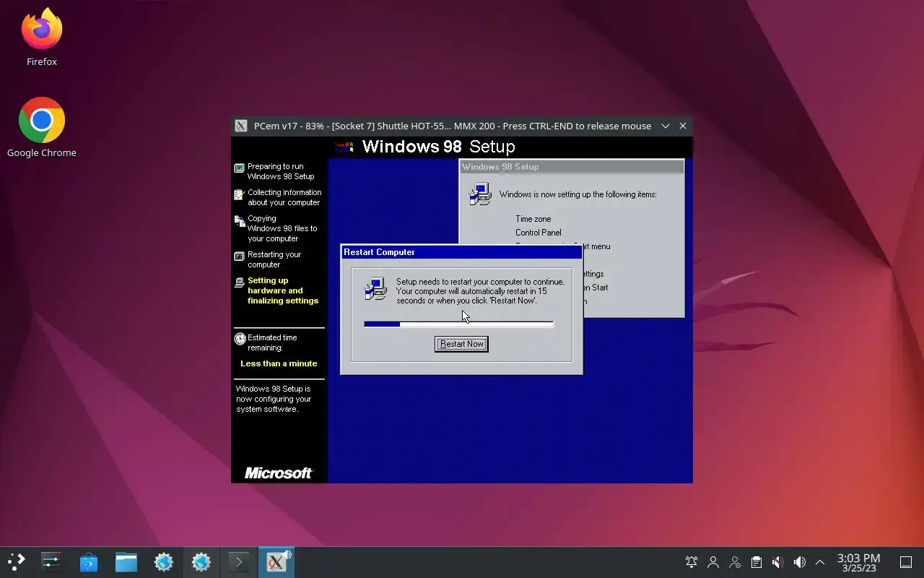The image size is (924, 578).
Task: Click the 'Less than a minute' text
Action: [279, 363]
